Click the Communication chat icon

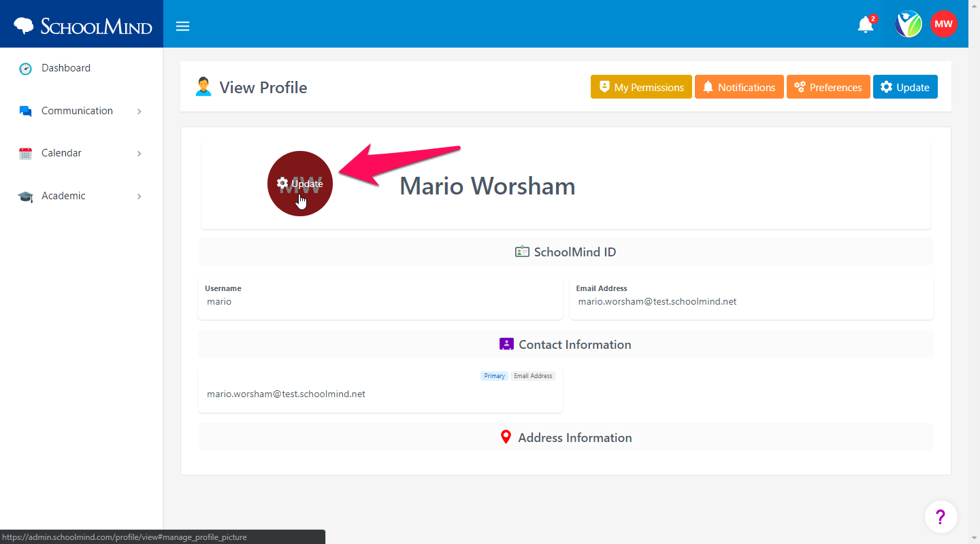pos(25,111)
